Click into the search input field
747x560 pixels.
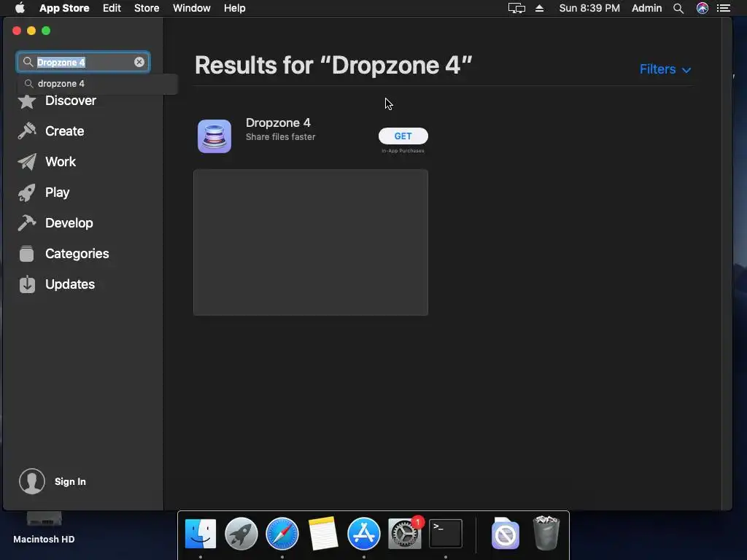click(83, 62)
